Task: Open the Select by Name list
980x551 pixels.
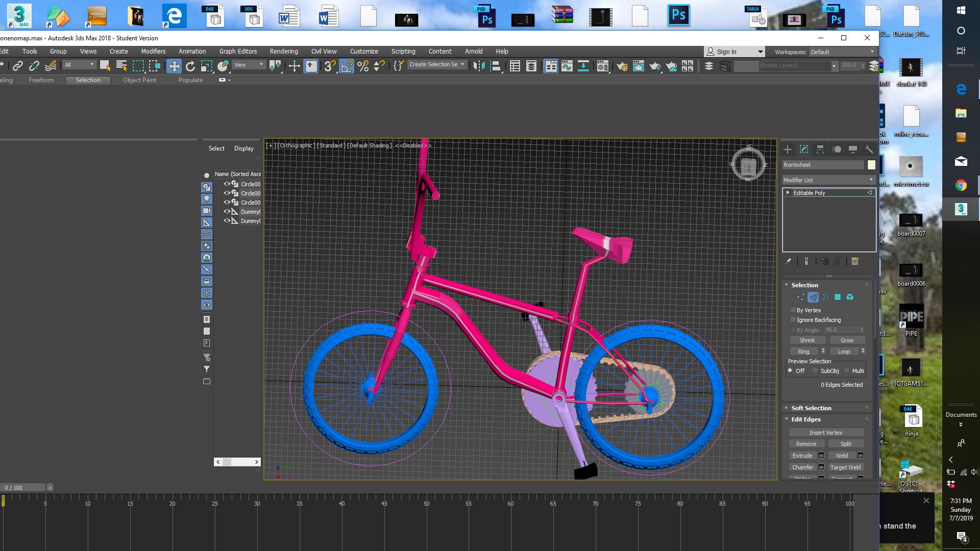Action: click(x=121, y=66)
